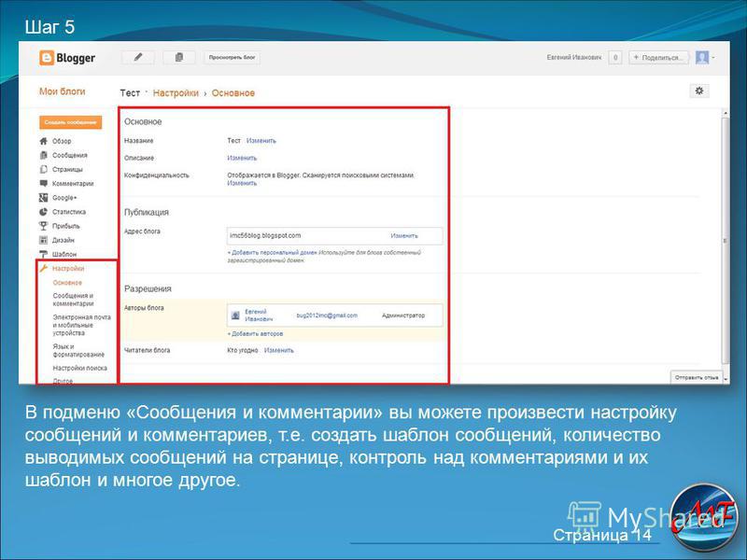Click the Создать сообщение button

(71, 122)
